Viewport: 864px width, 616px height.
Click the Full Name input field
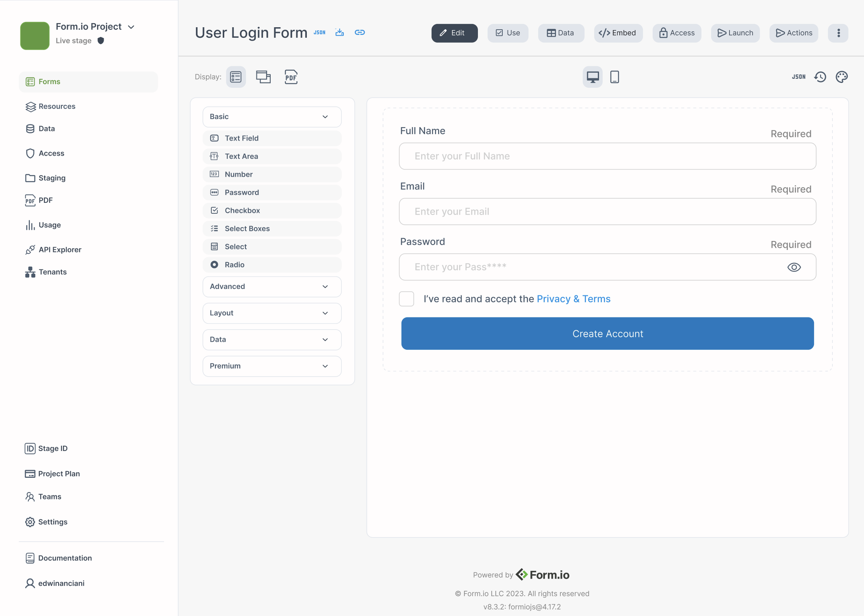point(607,156)
